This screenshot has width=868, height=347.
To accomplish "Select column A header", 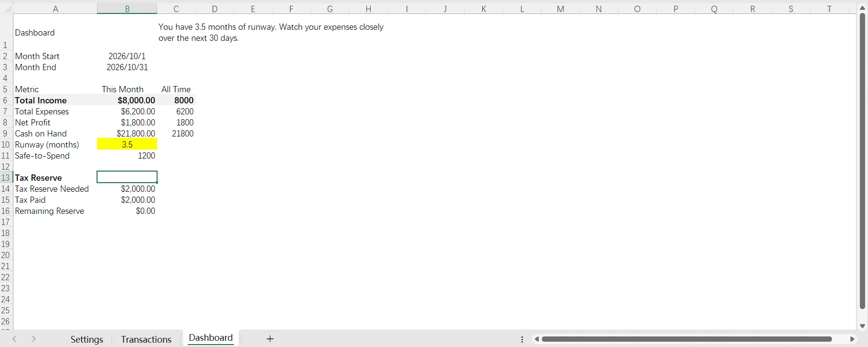I will [55, 9].
